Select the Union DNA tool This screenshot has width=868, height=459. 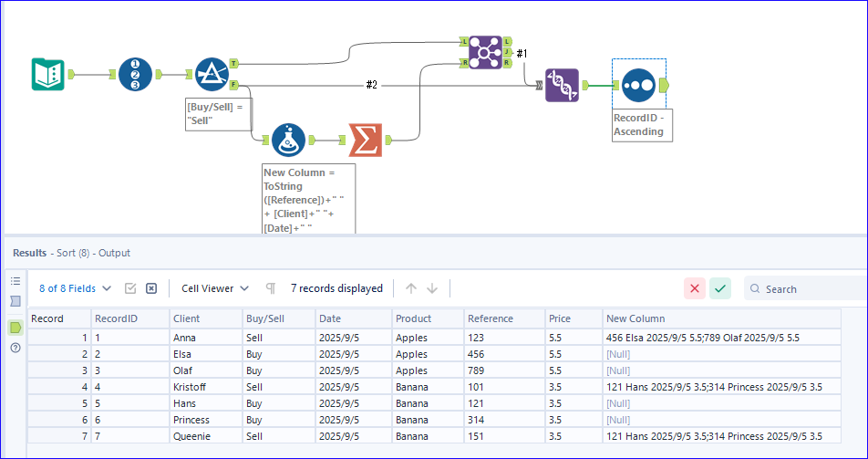pyautogui.click(x=562, y=86)
